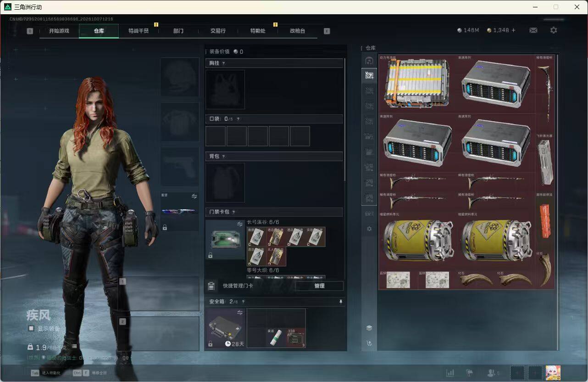Click the stacked layers icon in warehouse sidebar
Image resolution: width=588 pixels, height=382 pixels.
click(369, 328)
